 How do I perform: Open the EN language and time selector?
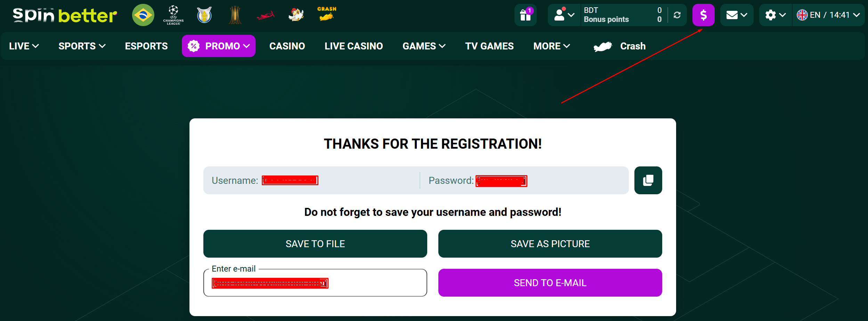pyautogui.click(x=828, y=15)
